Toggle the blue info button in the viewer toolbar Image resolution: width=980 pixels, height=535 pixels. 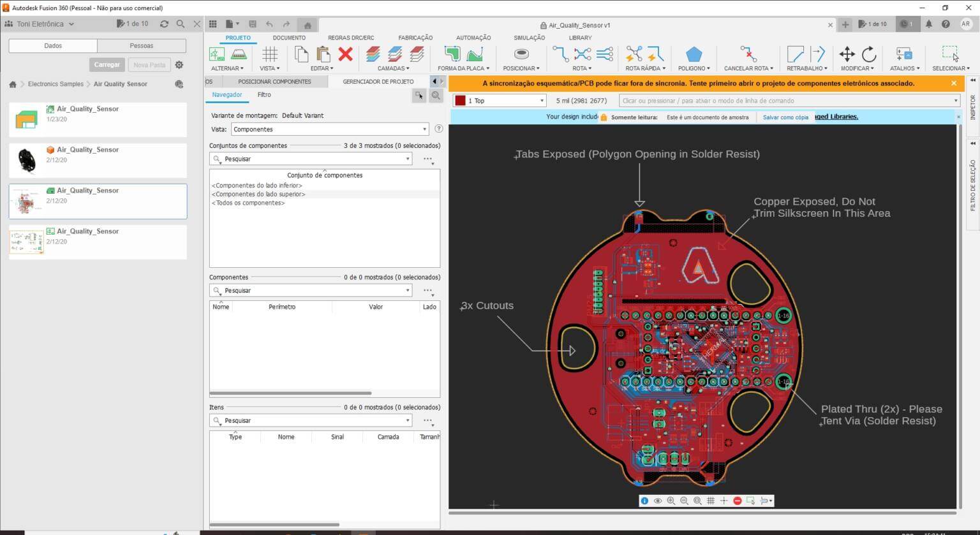tap(644, 501)
